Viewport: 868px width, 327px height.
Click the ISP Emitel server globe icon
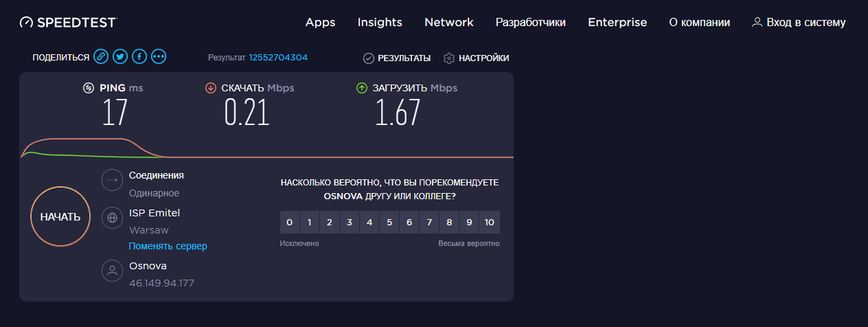(x=112, y=219)
